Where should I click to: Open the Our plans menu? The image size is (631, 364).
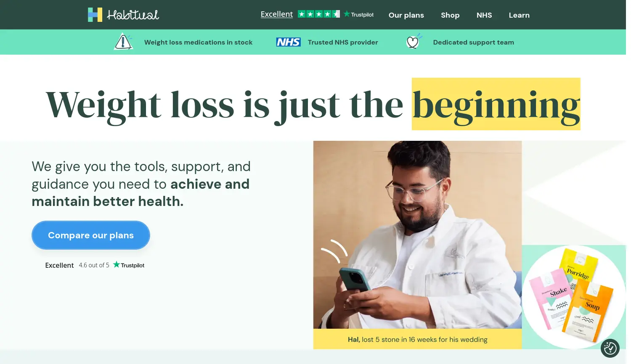click(x=406, y=15)
